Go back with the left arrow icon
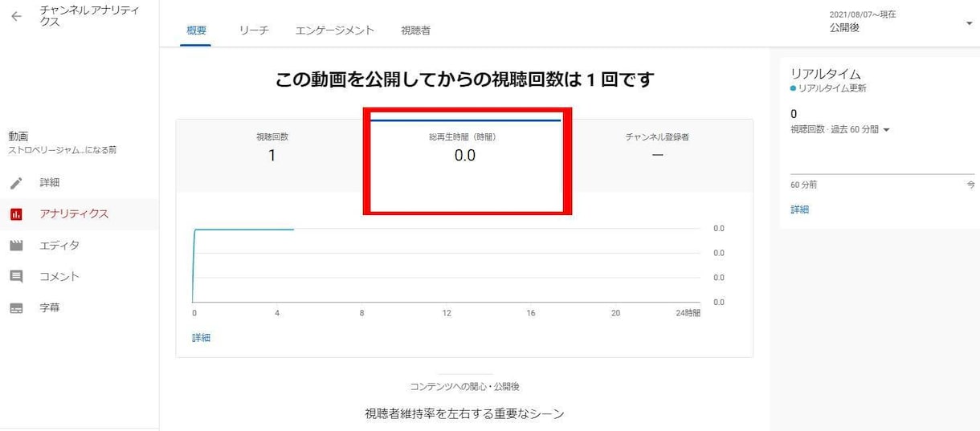980x431 pixels. (x=16, y=16)
